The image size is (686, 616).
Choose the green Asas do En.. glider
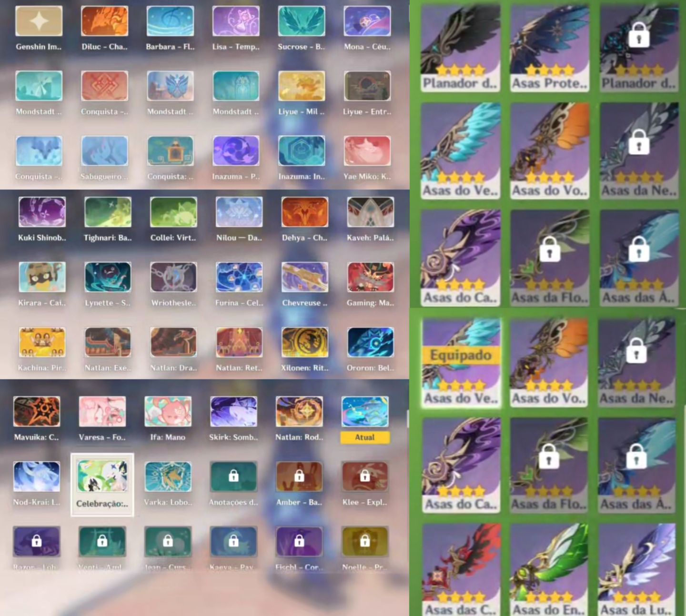(549, 570)
